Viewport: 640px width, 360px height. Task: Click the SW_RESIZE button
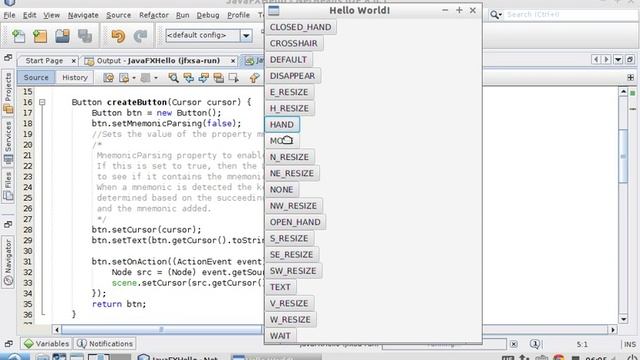(x=293, y=271)
